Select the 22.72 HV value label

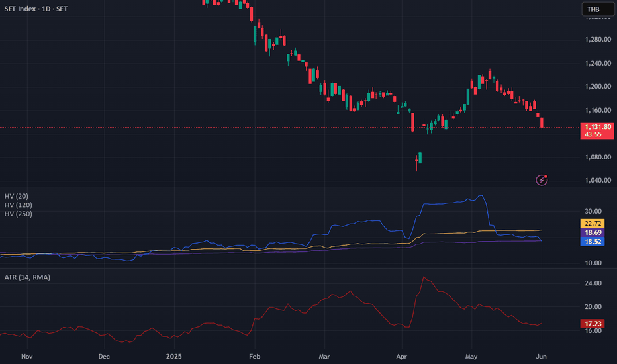593,224
